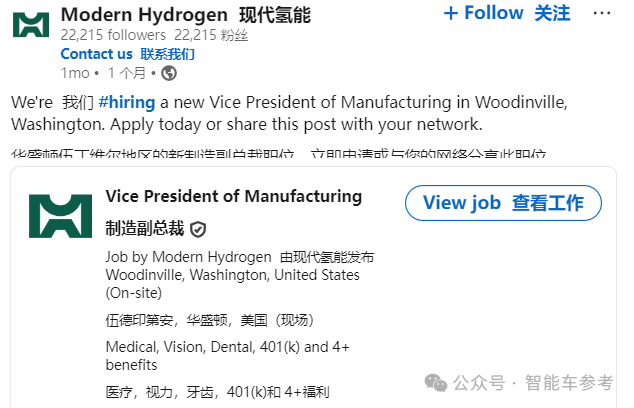
Task: Click the 关注 follow label
Action: pyautogui.click(x=552, y=13)
